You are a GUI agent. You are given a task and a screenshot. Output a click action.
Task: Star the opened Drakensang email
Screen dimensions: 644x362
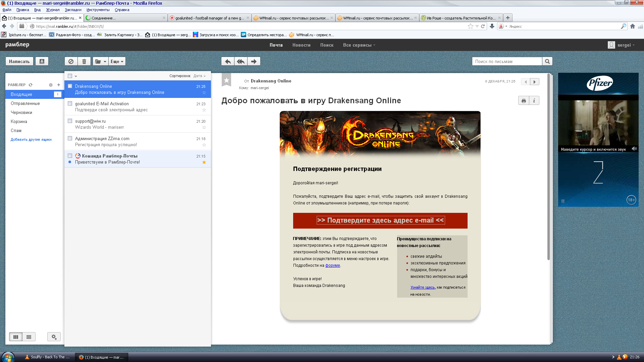[x=226, y=80]
